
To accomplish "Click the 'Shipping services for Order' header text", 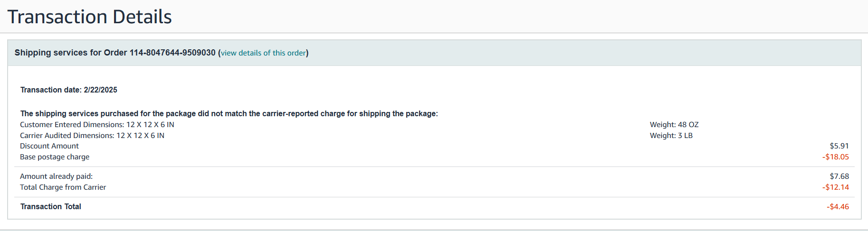I will tap(71, 53).
